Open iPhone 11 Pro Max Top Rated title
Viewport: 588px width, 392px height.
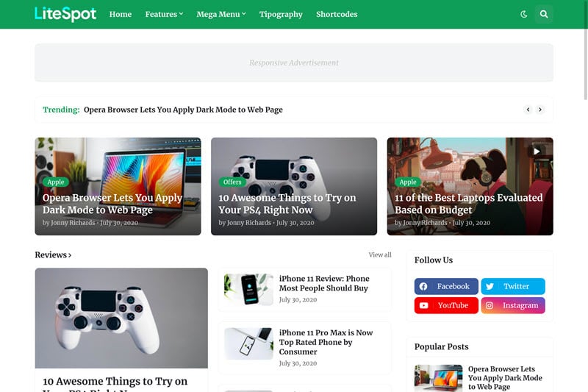(x=326, y=342)
